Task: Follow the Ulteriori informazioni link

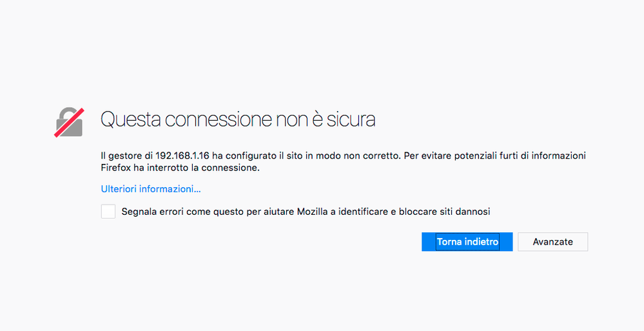Action: point(151,189)
